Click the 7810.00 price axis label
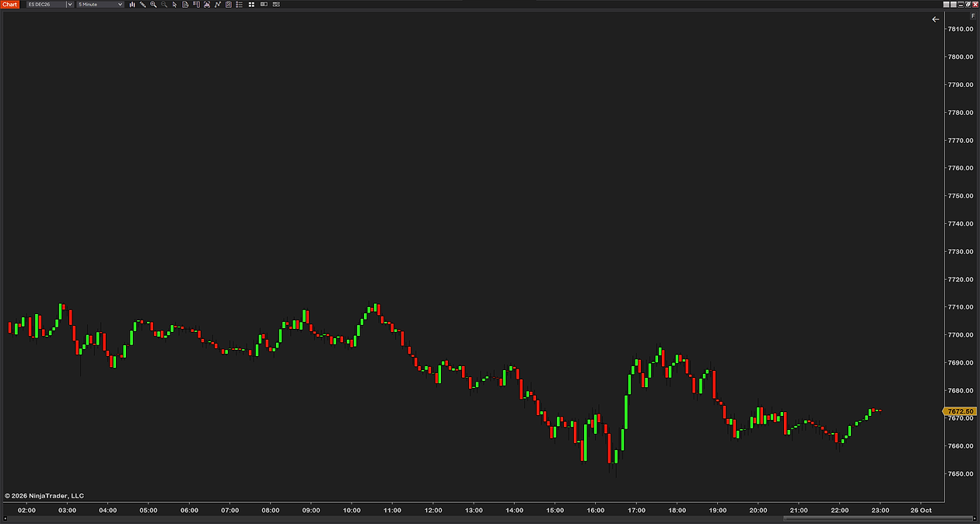 pos(961,29)
